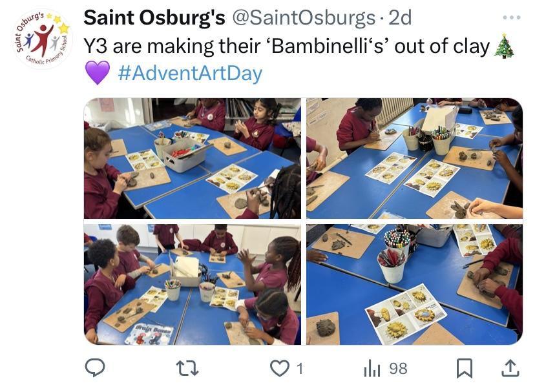This screenshot has width=535, height=392.
Task: Bookmark this tweet
Action: pyautogui.click(x=464, y=368)
